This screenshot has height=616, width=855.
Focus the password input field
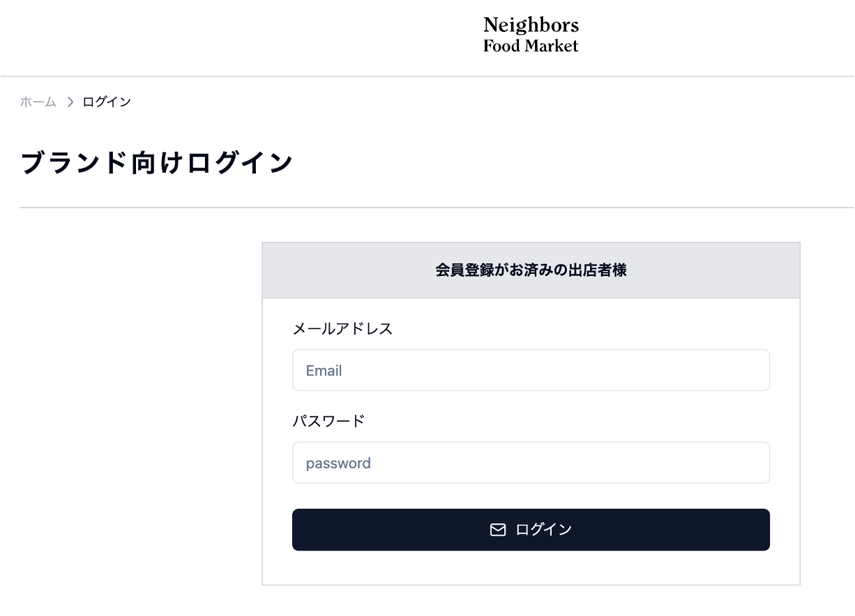531,463
